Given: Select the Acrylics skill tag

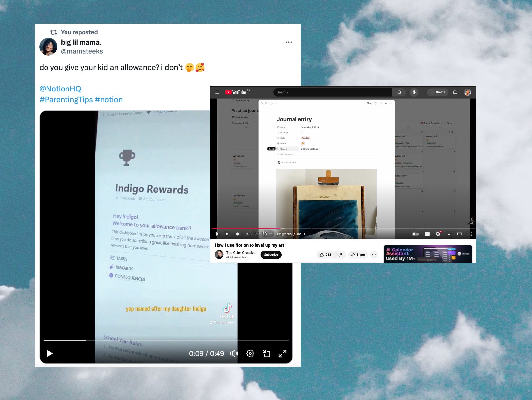Looking at the screenshot, I should coord(306,138).
